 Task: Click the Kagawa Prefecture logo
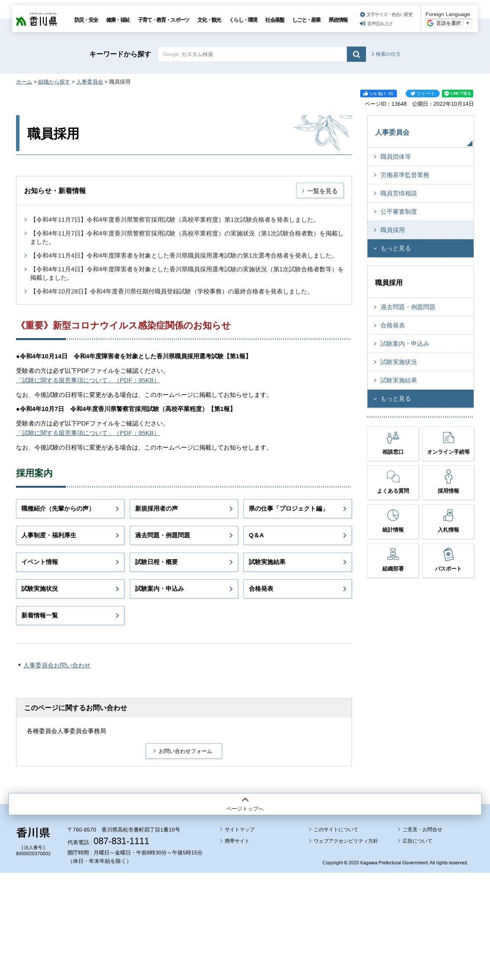pos(37,19)
